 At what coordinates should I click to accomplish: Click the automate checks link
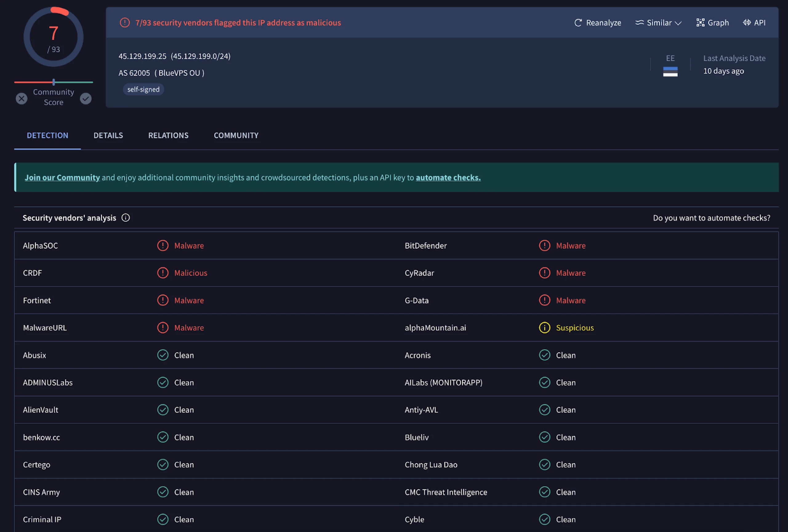pyautogui.click(x=448, y=177)
